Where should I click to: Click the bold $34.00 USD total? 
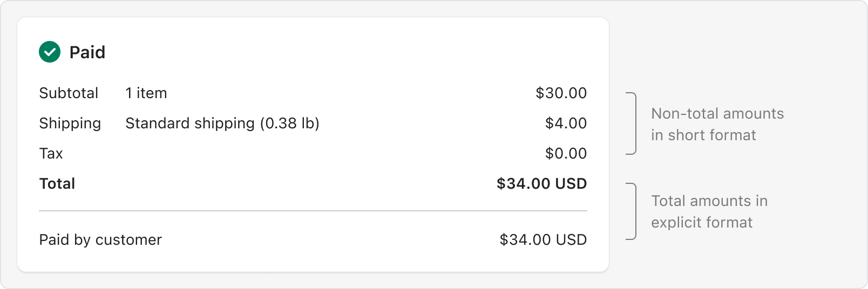[x=542, y=183]
